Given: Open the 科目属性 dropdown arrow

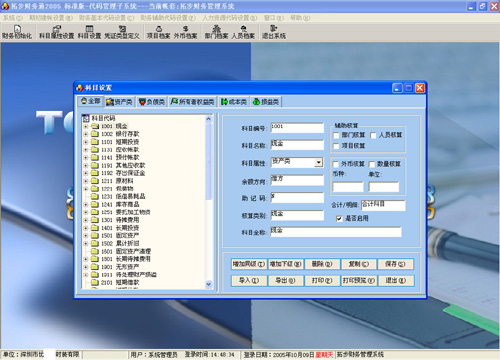Looking at the screenshot, I should point(319,162).
